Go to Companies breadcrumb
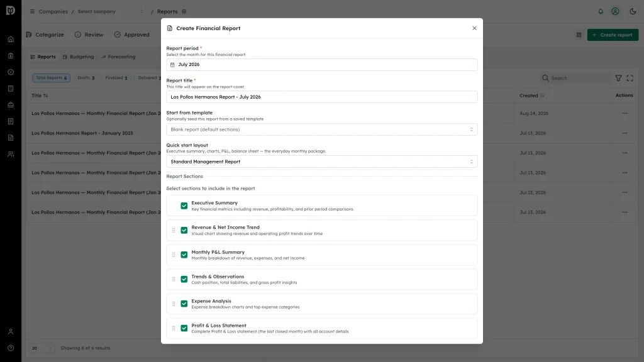644x362 pixels. point(53,11)
